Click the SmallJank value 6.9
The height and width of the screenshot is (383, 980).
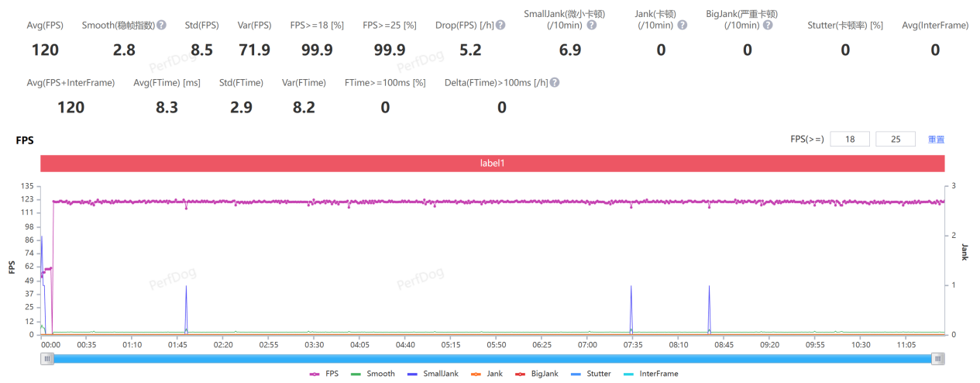pos(570,50)
